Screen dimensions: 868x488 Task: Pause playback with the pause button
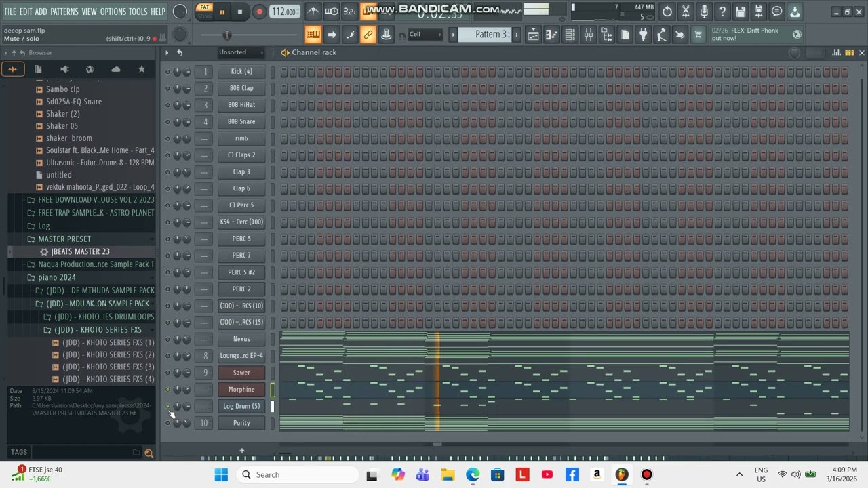[x=222, y=12]
